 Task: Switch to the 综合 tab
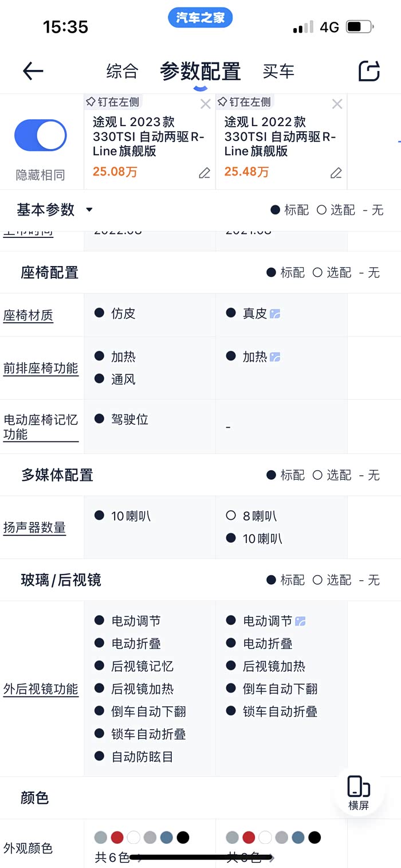(122, 71)
